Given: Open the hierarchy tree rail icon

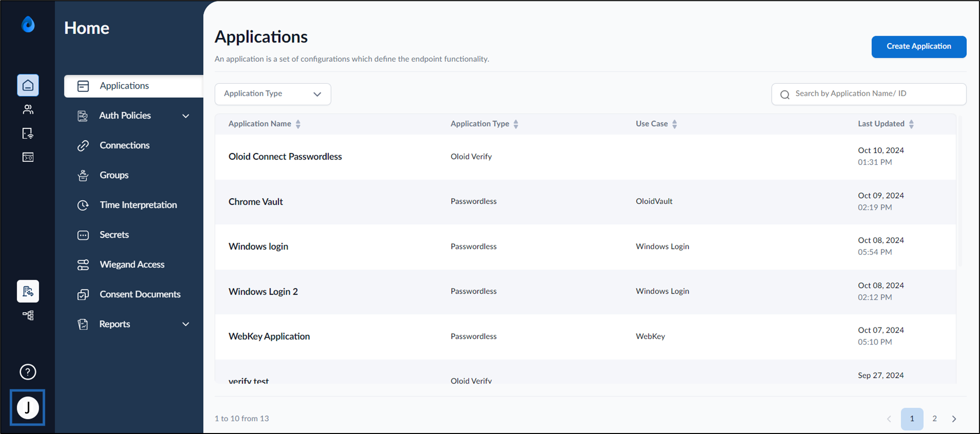Looking at the screenshot, I should 28,315.
